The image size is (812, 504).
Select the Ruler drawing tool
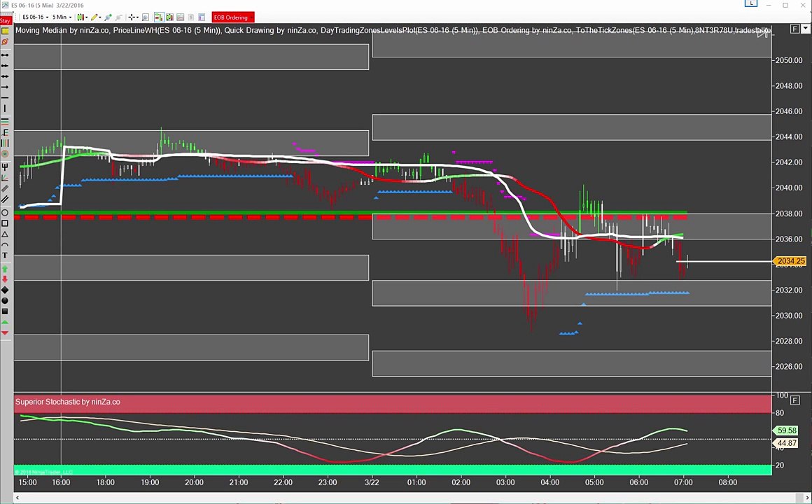tap(5, 188)
